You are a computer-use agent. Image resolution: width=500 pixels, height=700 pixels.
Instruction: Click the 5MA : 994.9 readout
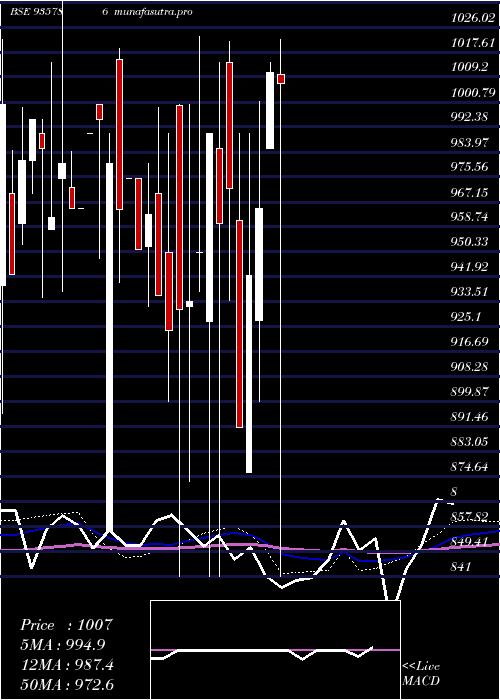point(65,645)
